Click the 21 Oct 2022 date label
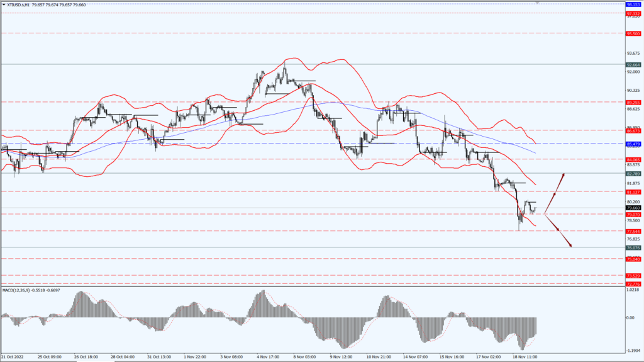Screen dimensions: 644x362 14,356
